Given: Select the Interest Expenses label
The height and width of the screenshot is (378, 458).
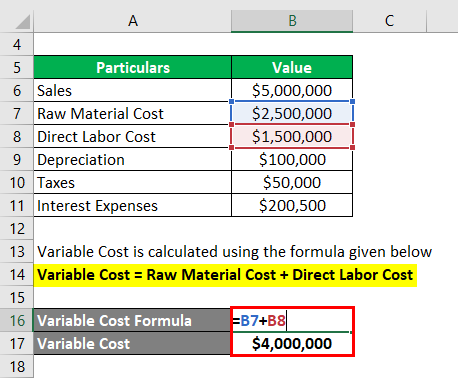Looking at the screenshot, I should 133,205.
